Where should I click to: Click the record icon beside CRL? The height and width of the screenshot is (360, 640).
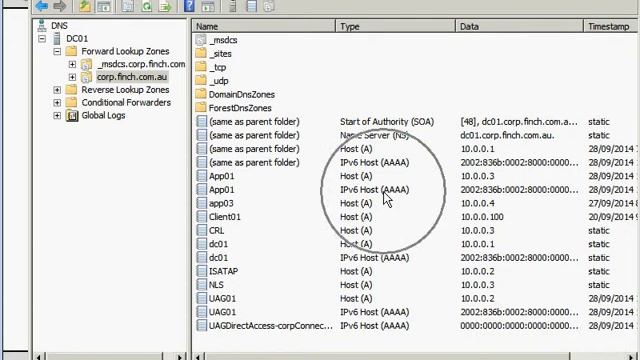(x=201, y=230)
